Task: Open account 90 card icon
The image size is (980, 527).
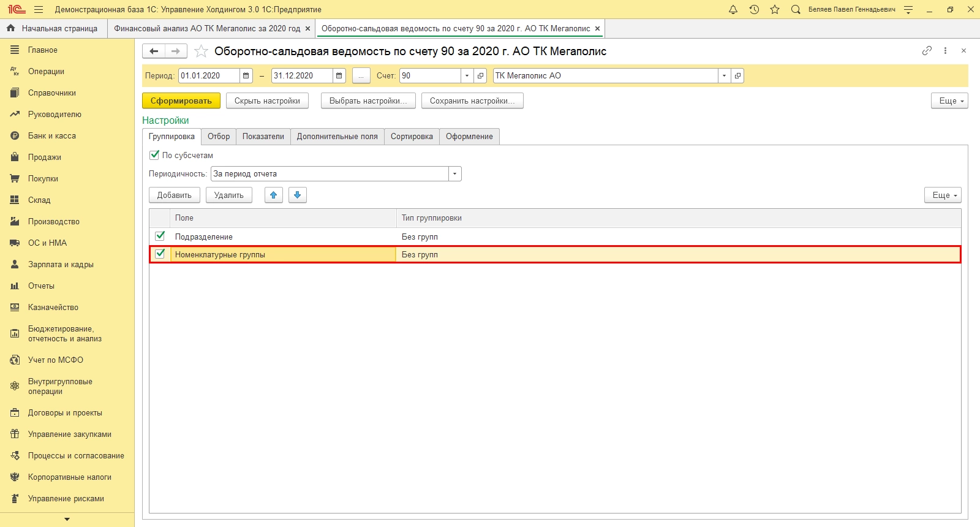Action: [x=481, y=76]
